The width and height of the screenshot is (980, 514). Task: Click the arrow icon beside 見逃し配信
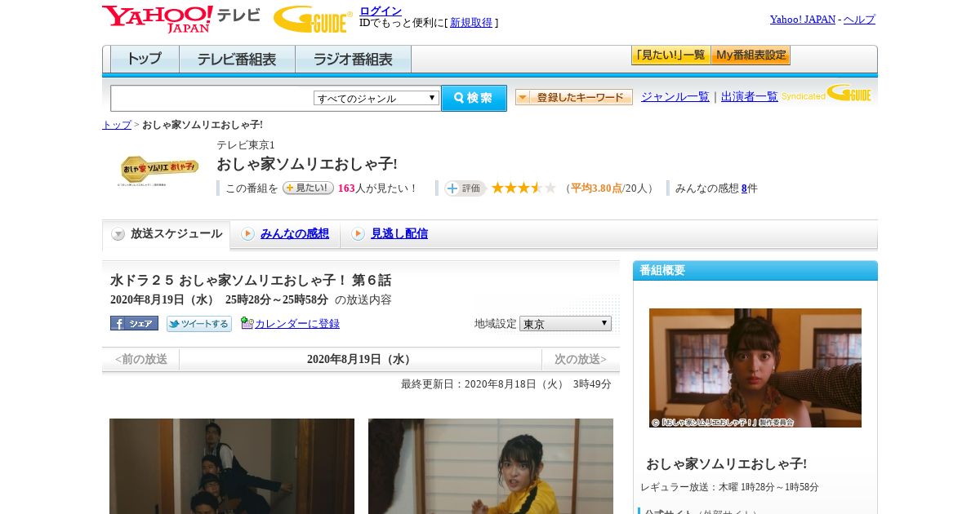point(358,234)
